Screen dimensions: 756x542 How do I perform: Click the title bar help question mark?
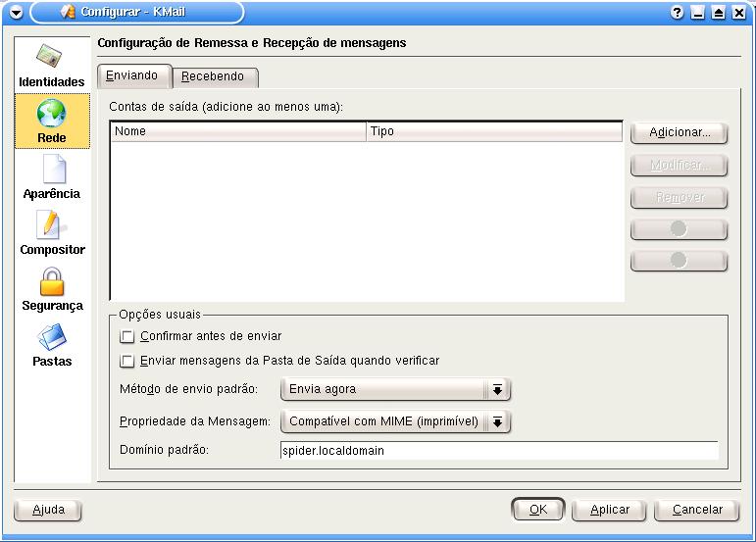click(677, 12)
